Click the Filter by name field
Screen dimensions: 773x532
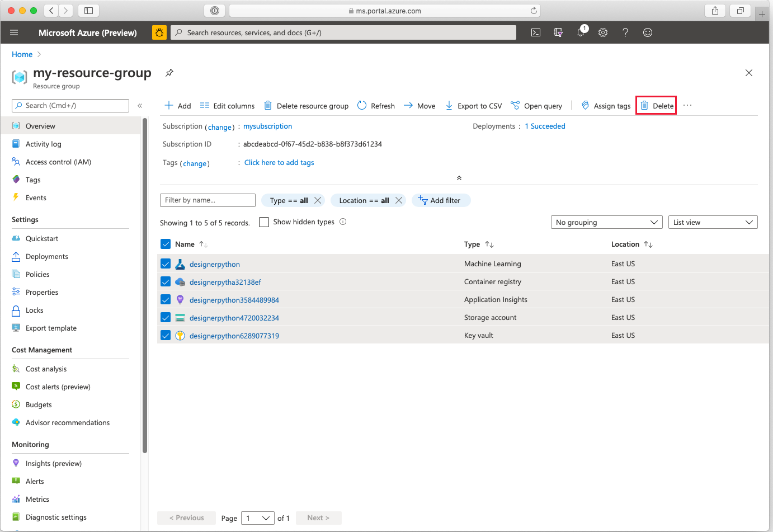click(x=208, y=200)
